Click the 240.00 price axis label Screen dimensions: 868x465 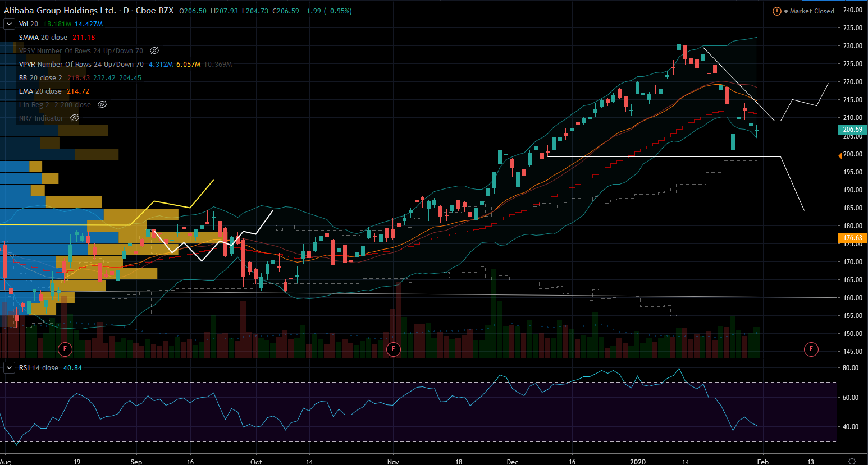[852, 10]
